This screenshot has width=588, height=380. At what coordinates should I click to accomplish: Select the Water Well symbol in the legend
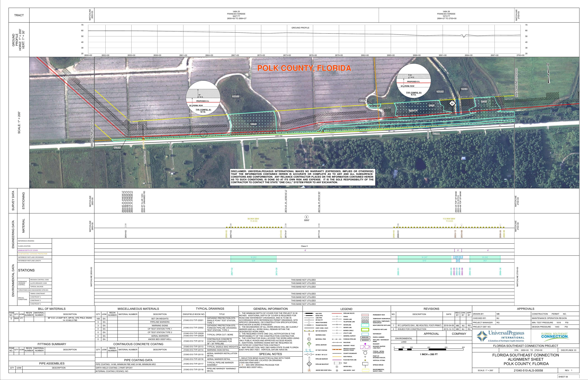(x=337, y=367)
